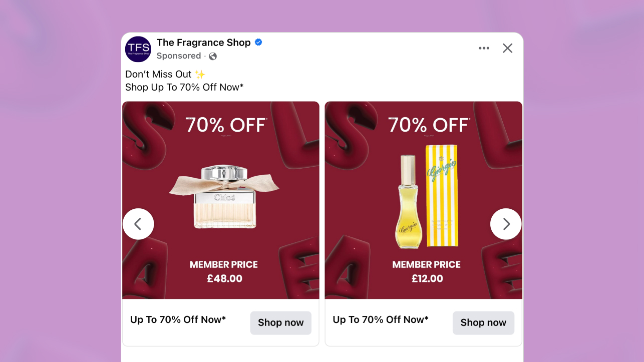Click the £12.00 member price text
This screenshot has width=644, height=362.
(427, 279)
